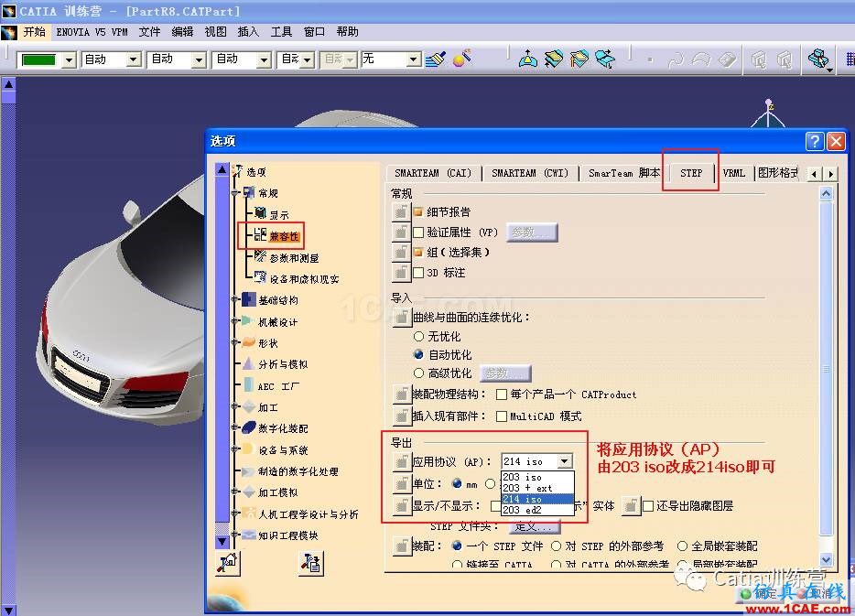The image size is (855, 616).
Task: Expand the 机械设计 tree node
Action: [x=235, y=321]
